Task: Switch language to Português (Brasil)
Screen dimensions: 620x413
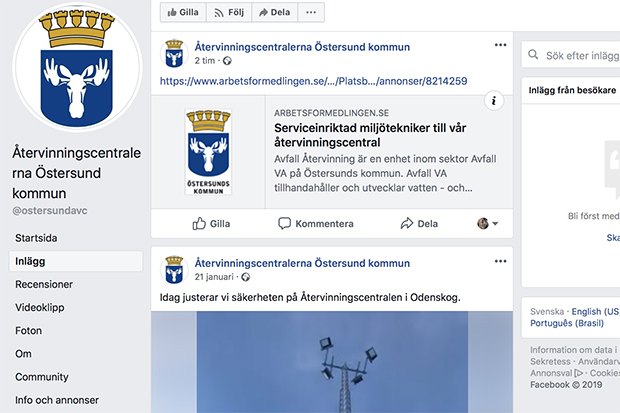Action: pos(567,323)
